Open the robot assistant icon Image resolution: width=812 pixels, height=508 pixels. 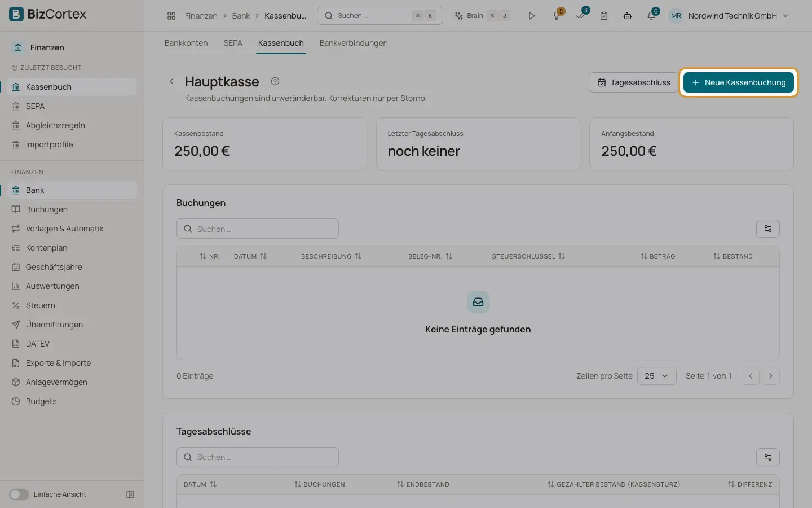pyautogui.click(x=627, y=16)
